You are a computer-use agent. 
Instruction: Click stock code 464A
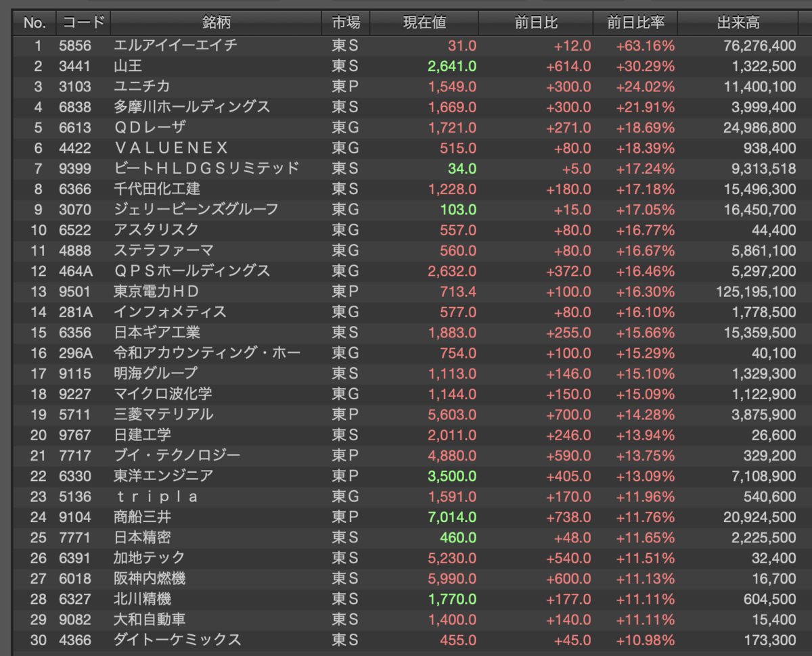(76, 271)
